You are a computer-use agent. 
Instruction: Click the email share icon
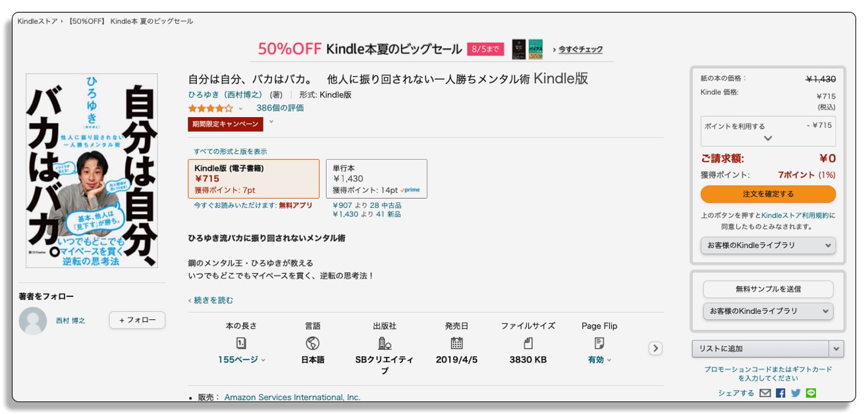(x=765, y=393)
